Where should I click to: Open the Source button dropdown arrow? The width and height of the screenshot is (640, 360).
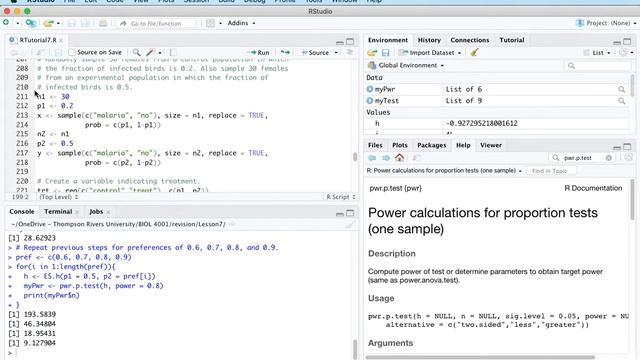click(x=336, y=53)
